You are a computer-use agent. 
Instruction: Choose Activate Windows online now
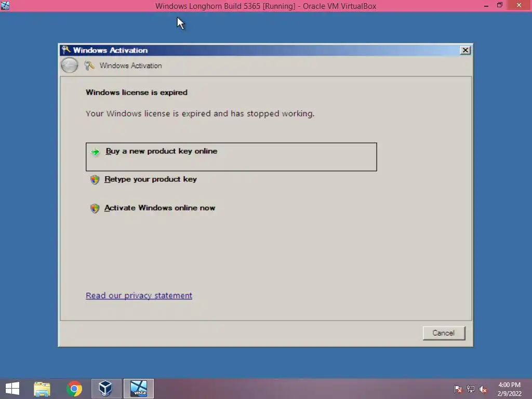pyautogui.click(x=159, y=208)
